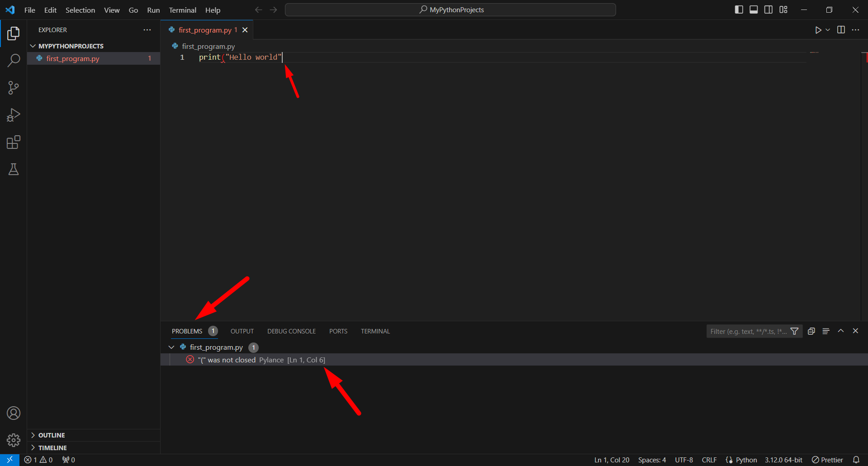
Task: Split the editor to the right
Action: pos(841,30)
